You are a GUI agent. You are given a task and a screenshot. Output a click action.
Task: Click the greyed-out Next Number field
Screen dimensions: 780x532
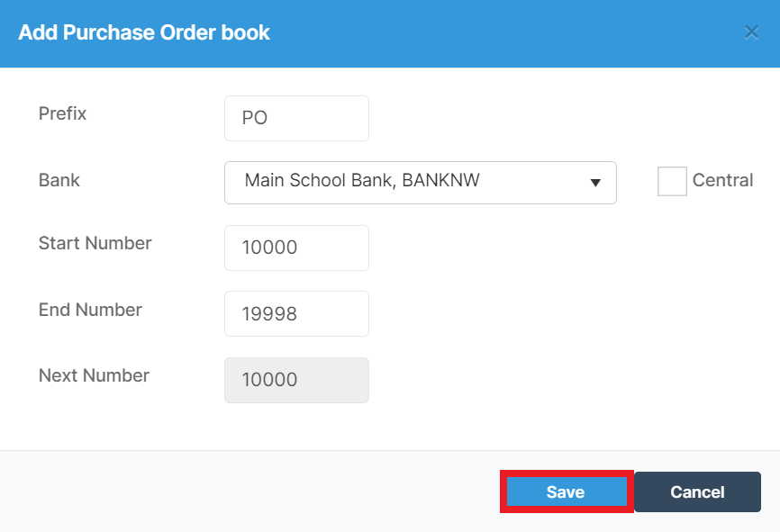296,381
